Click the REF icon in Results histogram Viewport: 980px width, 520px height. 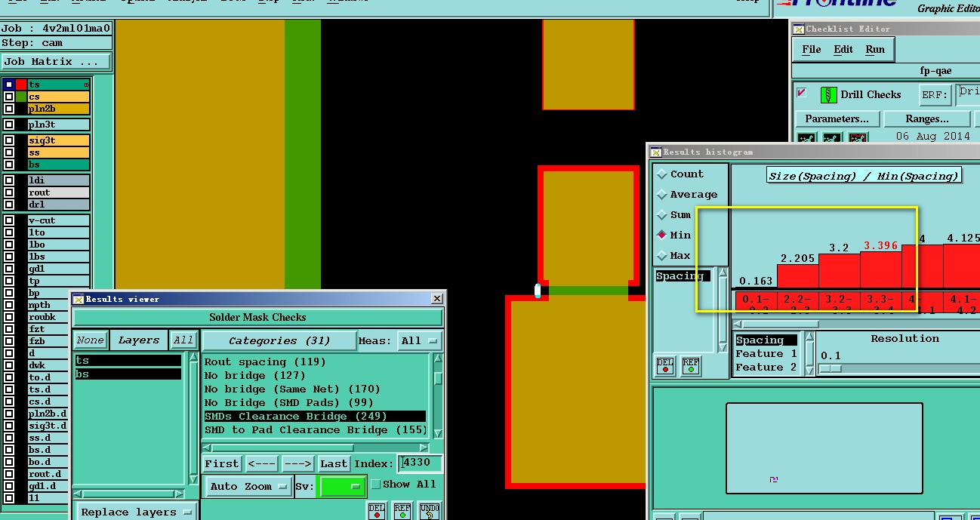pyautogui.click(x=690, y=366)
